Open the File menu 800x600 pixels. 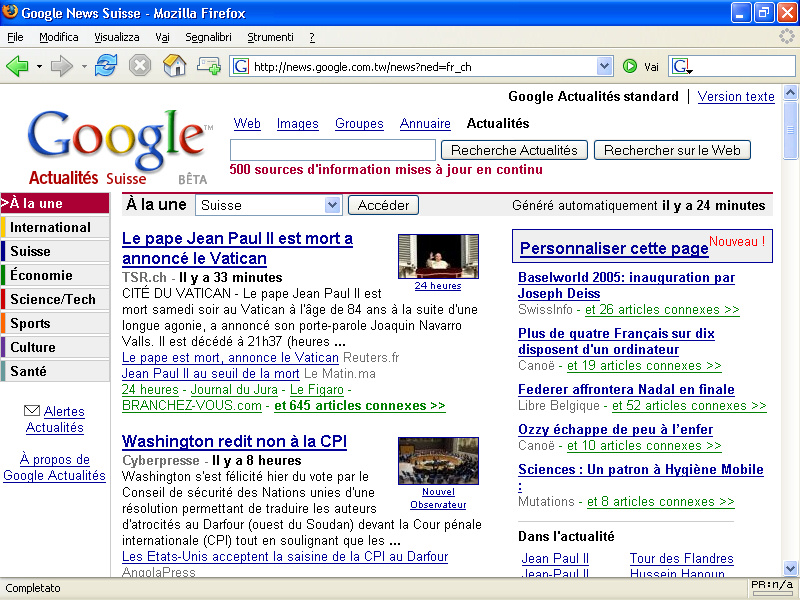pyautogui.click(x=15, y=37)
